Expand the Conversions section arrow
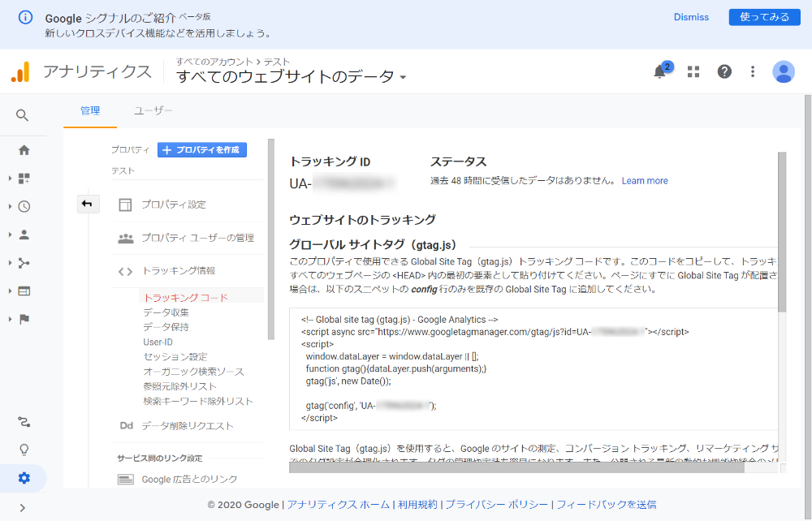Image resolution: width=812 pixels, height=521 pixels. click(10, 319)
